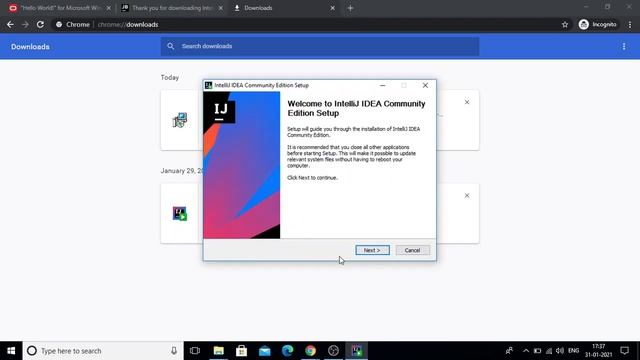Image resolution: width=640 pixels, height=360 pixels.
Task: Switch to Chrome in taskbar
Action: click(310, 351)
